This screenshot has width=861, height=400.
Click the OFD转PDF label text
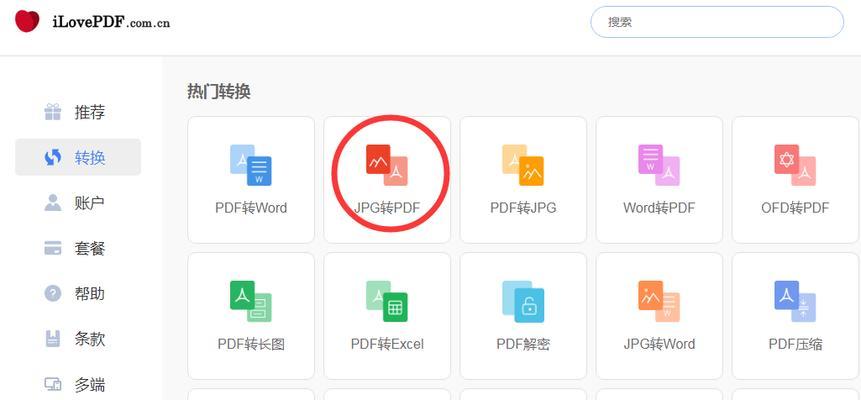tap(795, 208)
